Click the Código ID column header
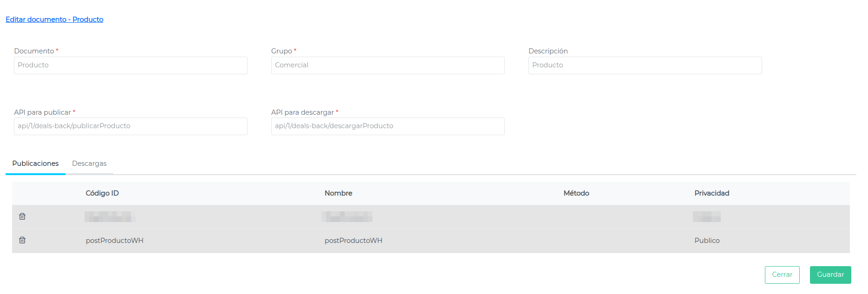The image size is (868, 294). (x=102, y=193)
